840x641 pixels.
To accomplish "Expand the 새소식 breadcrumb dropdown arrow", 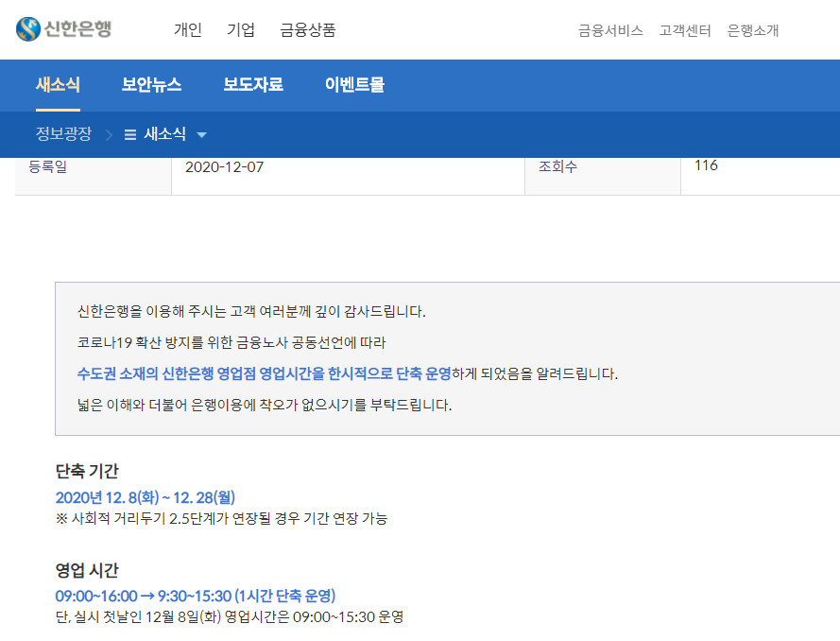I will pos(202,135).
